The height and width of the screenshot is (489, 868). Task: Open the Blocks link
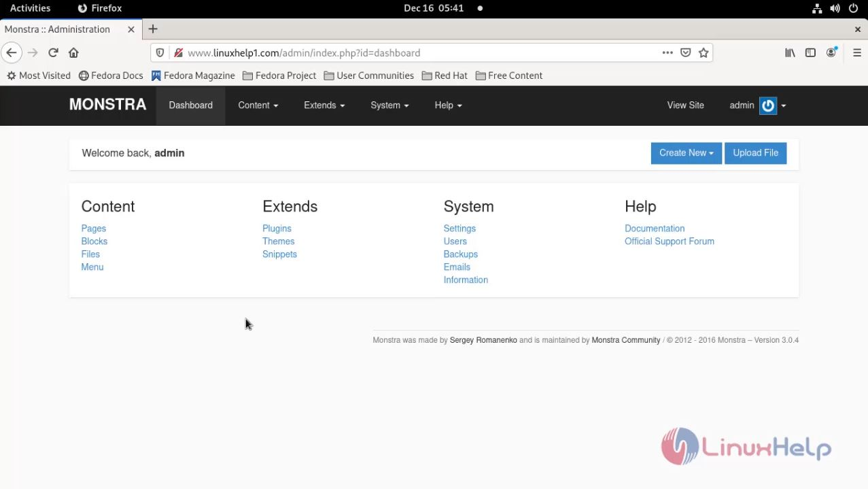[x=94, y=241]
